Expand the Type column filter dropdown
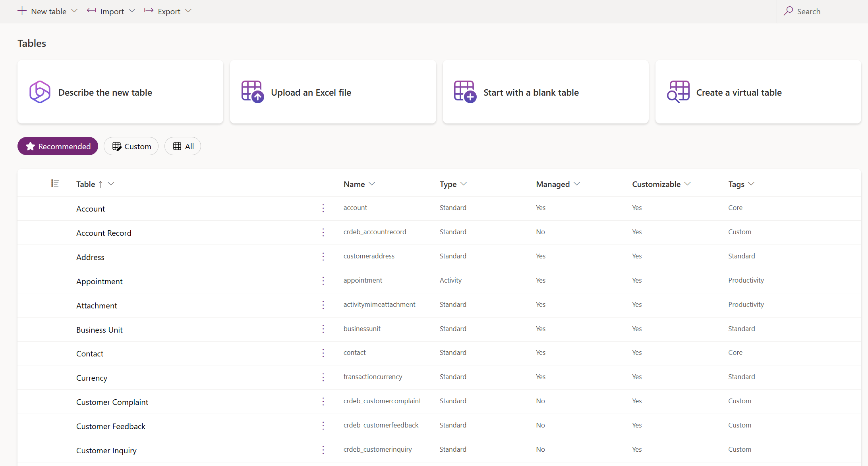 pyautogui.click(x=464, y=184)
